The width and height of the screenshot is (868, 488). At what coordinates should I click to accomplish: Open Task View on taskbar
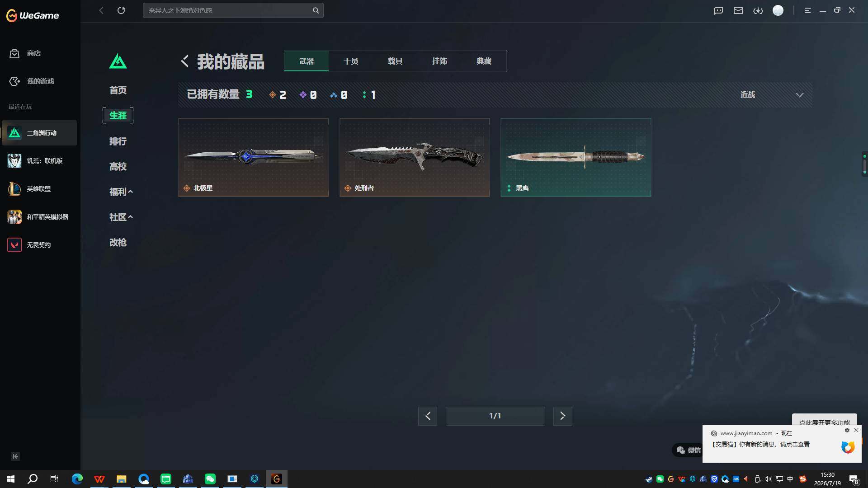coord(54,479)
